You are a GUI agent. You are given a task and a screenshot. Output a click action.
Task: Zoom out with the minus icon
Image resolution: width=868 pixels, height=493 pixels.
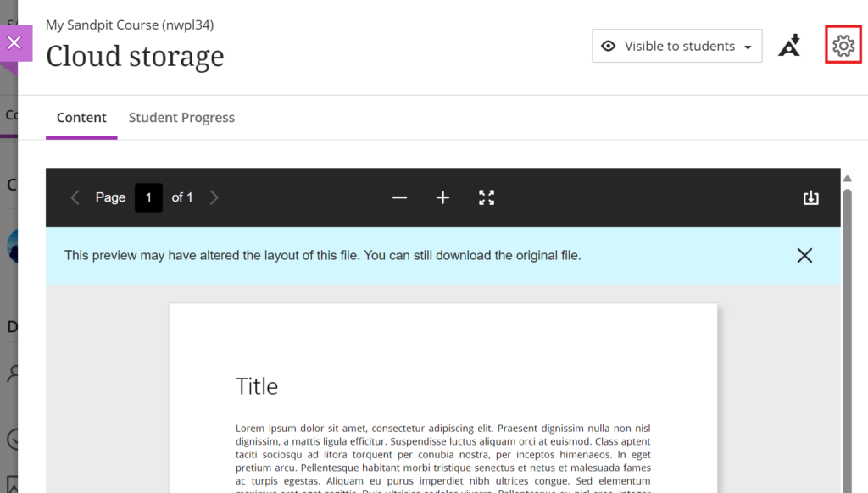click(x=400, y=197)
